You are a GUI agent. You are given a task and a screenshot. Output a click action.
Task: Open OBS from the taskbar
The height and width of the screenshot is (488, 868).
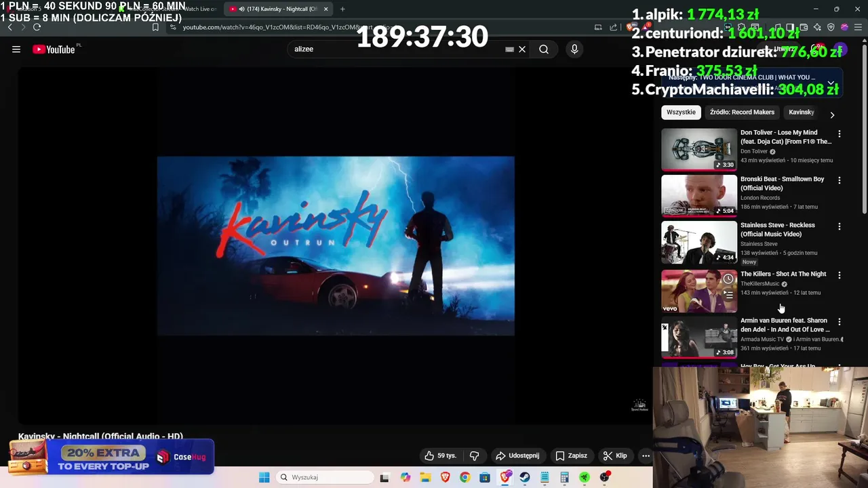pyautogui.click(x=604, y=477)
